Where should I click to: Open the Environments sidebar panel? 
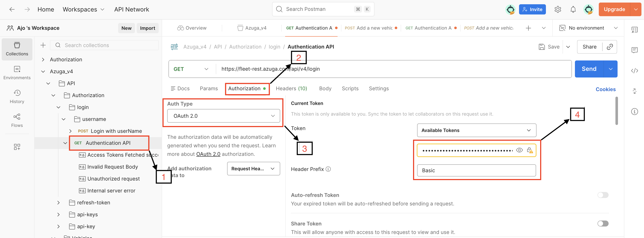click(17, 72)
